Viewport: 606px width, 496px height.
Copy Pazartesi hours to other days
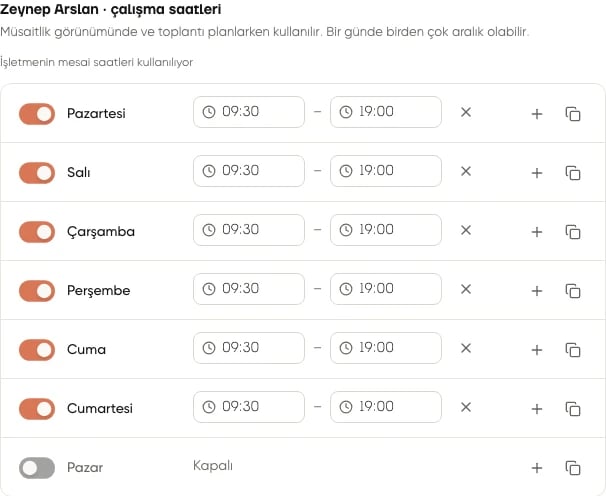(x=573, y=114)
